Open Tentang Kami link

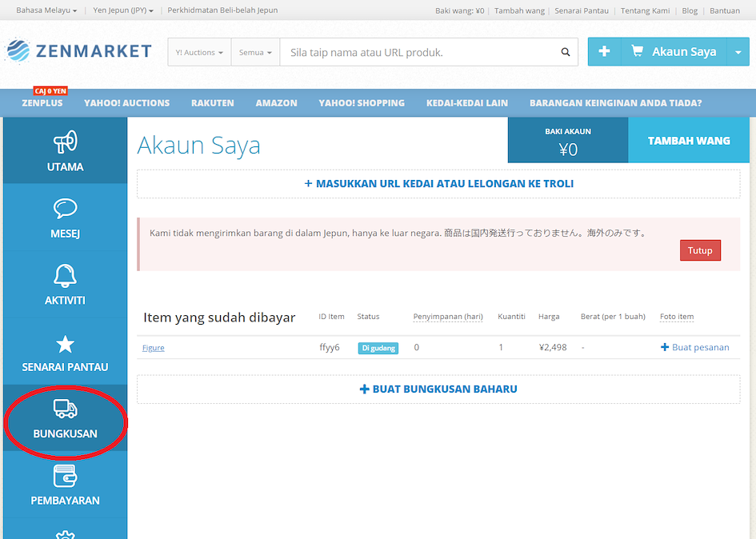click(x=645, y=10)
